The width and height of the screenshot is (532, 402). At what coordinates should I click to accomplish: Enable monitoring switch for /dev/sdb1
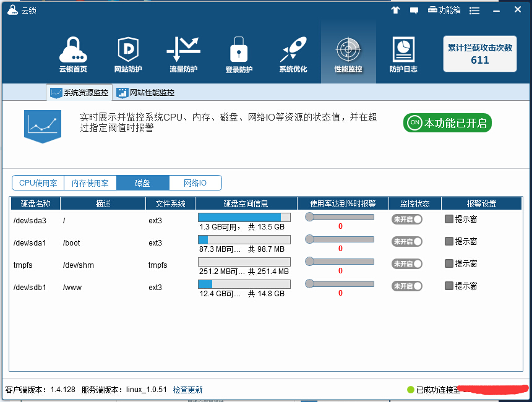407,286
